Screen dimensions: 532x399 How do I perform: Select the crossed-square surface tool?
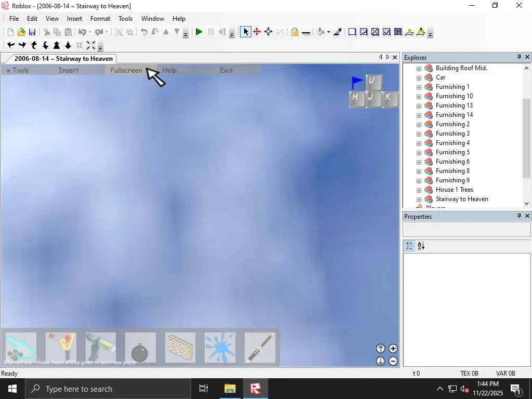(x=375, y=32)
